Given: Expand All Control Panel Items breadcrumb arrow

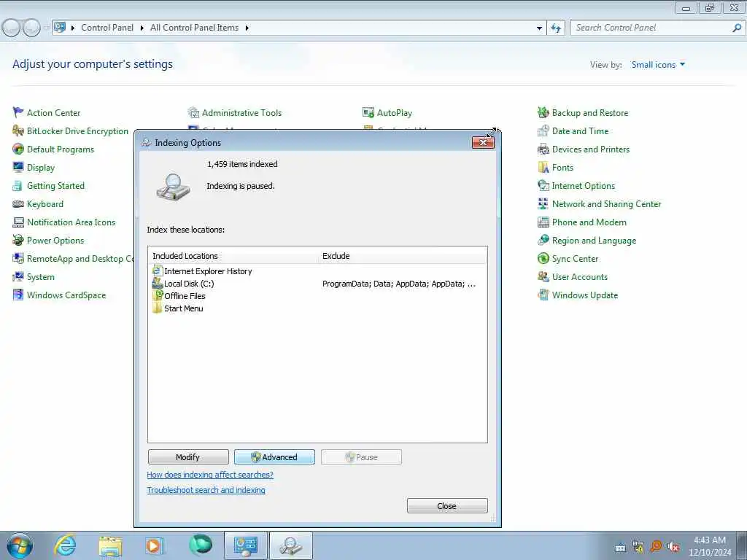Looking at the screenshot, I should (x=247, y=28).
